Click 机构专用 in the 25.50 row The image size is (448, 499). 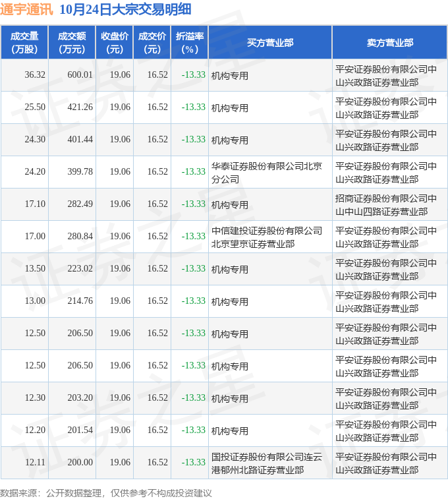229,108
